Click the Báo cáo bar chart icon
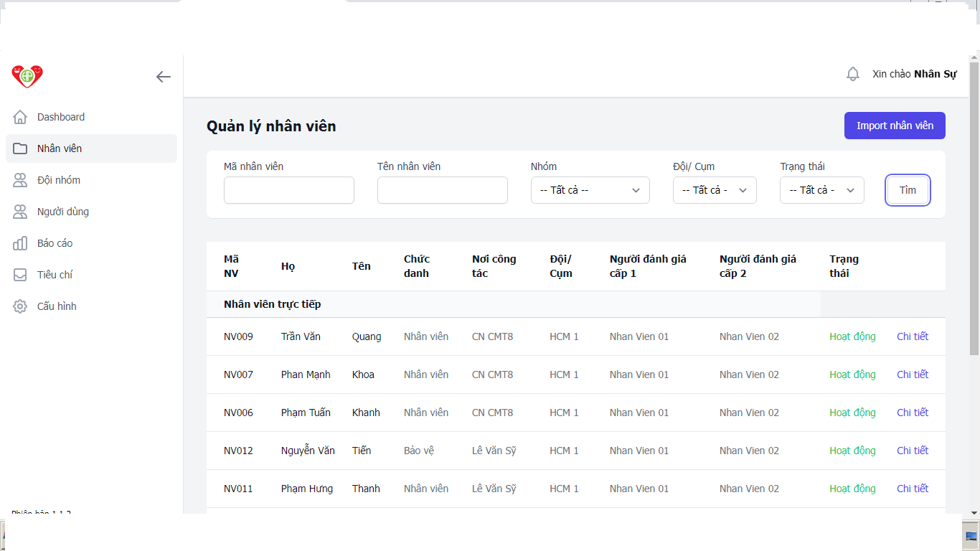 tap(20, 243)
